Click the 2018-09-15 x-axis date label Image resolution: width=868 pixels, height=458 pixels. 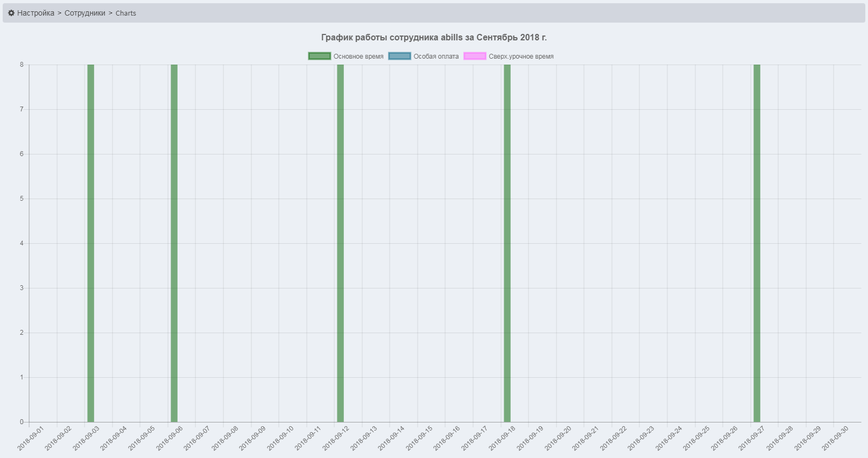[x=419, y=438]
